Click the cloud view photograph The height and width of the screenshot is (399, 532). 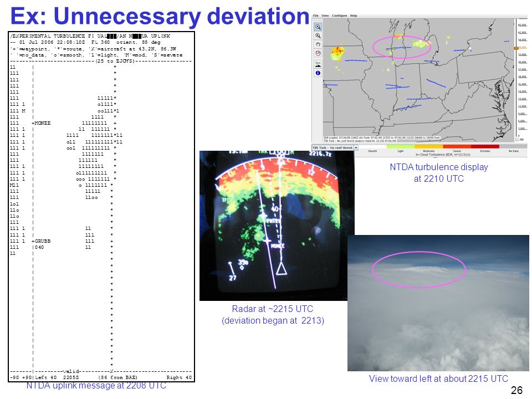tap(438, 303)
